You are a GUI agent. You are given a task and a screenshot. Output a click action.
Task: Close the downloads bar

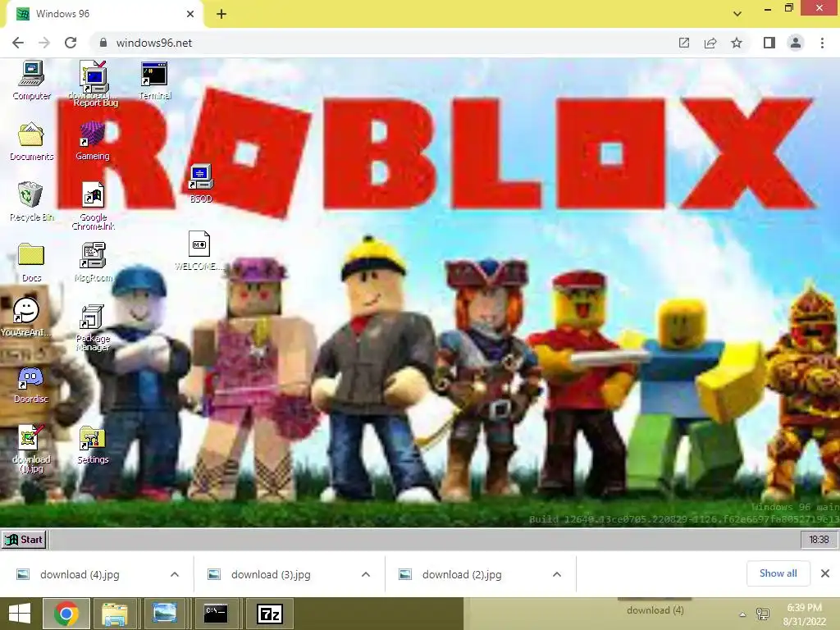(x=825, y=573)
